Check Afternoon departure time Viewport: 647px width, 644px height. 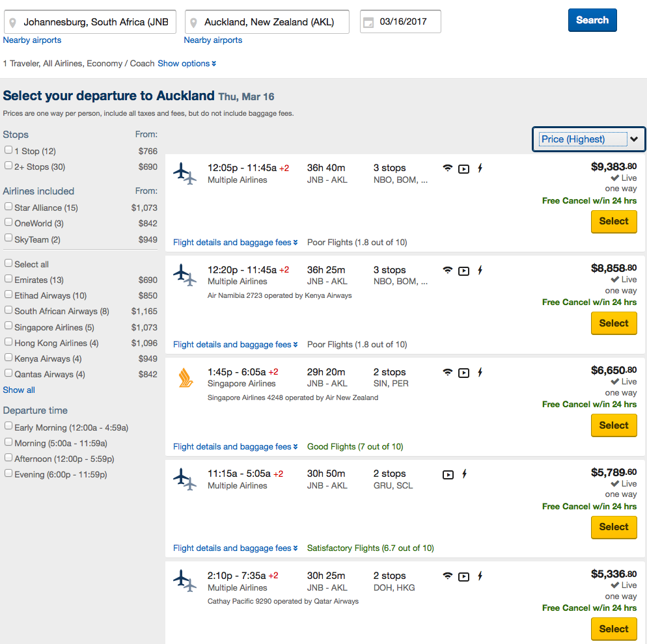click(8, 458)
